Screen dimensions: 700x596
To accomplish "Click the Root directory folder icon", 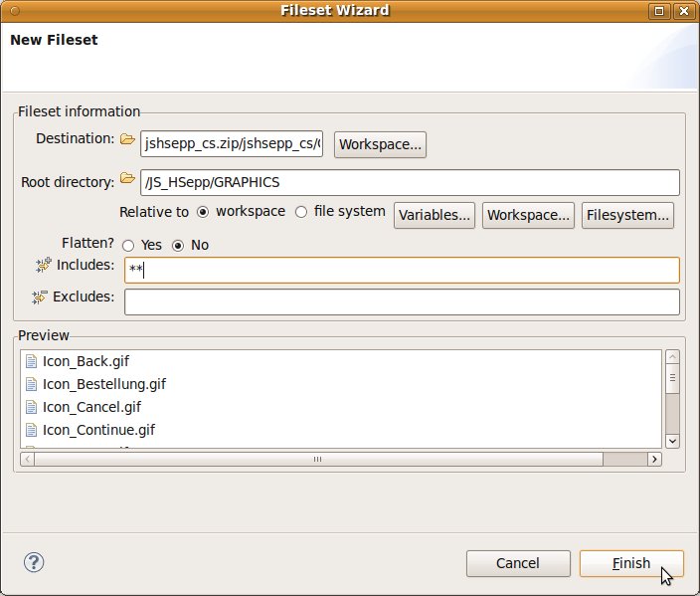I will [127, 179].
